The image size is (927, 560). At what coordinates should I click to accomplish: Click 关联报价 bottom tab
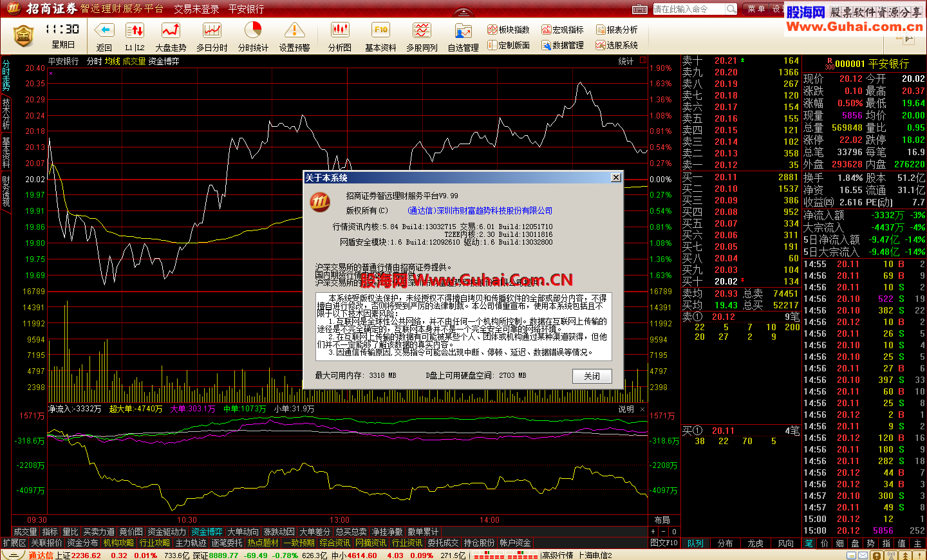tap(47, 543)
